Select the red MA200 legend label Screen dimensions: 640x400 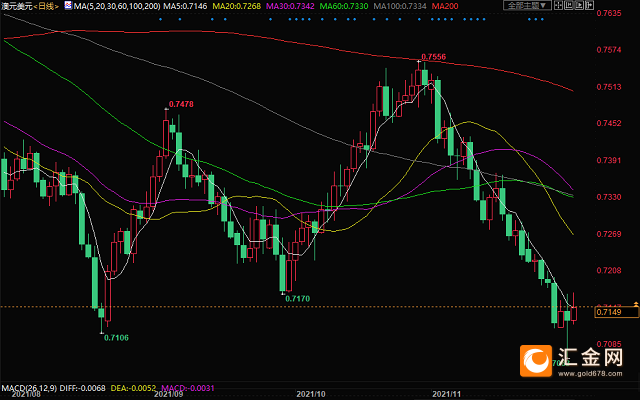pos(445,6)
